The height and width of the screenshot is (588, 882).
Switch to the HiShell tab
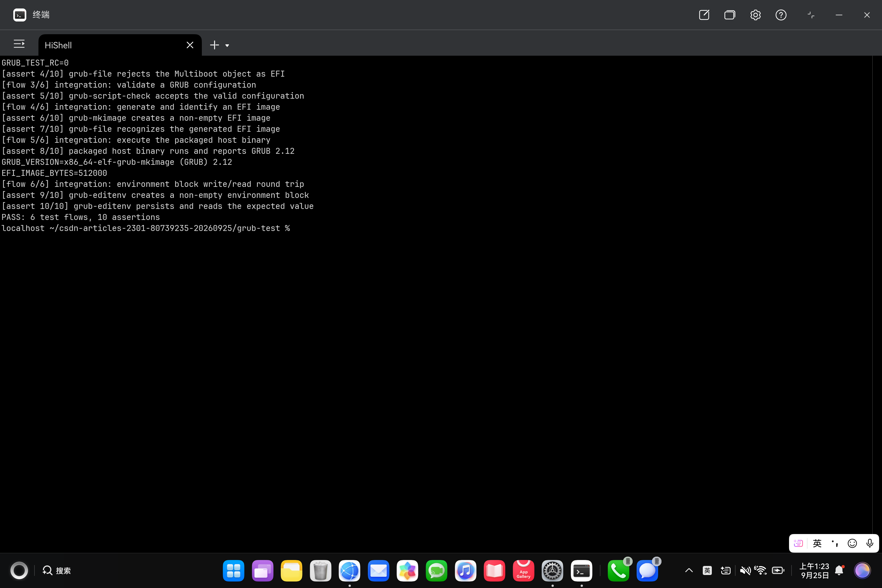pyautogui.click(x=120, y=45)
